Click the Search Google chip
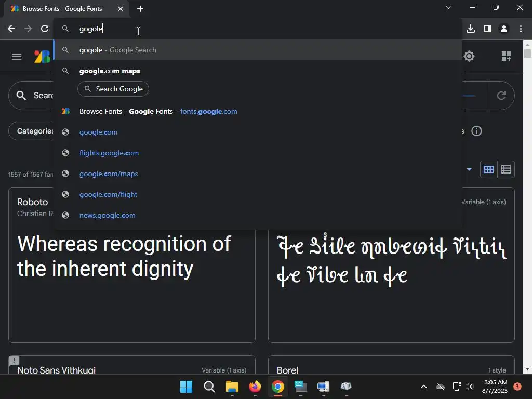 (113, 89)
